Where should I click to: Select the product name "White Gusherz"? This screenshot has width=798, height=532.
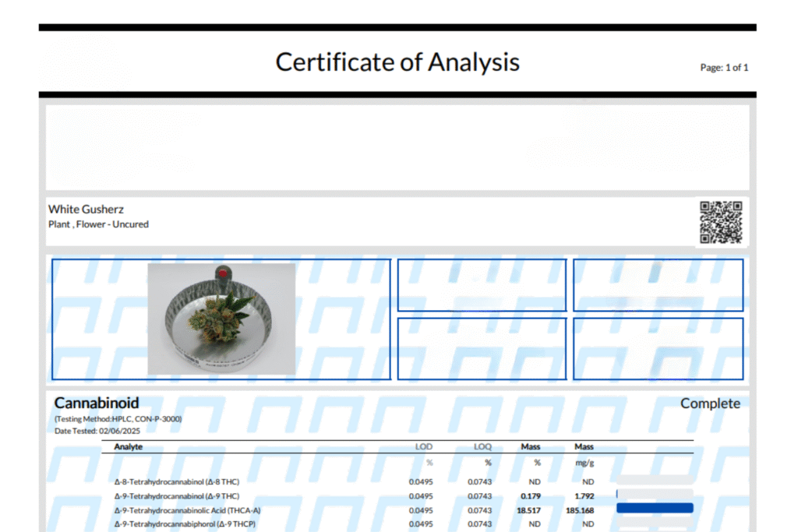pyautogui.click(x=86, y=210)
